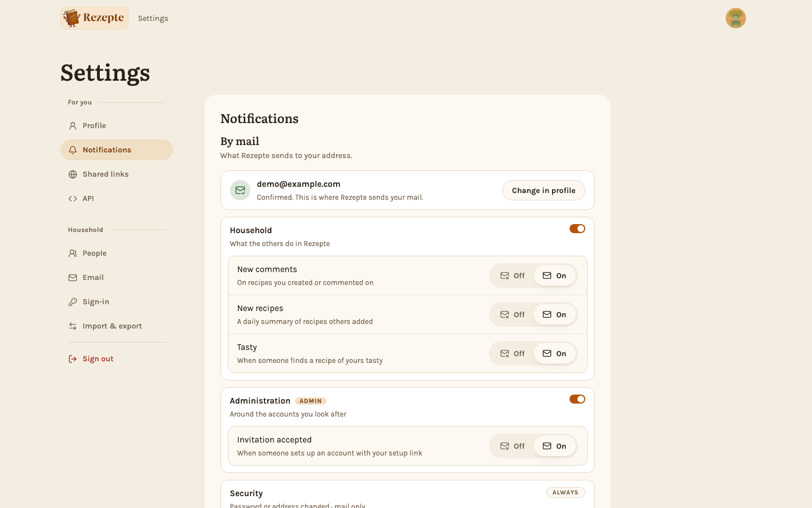This screenshot has height=508, width=812.
Task: Click the Sign-in key icon
Action: (73, 302)
